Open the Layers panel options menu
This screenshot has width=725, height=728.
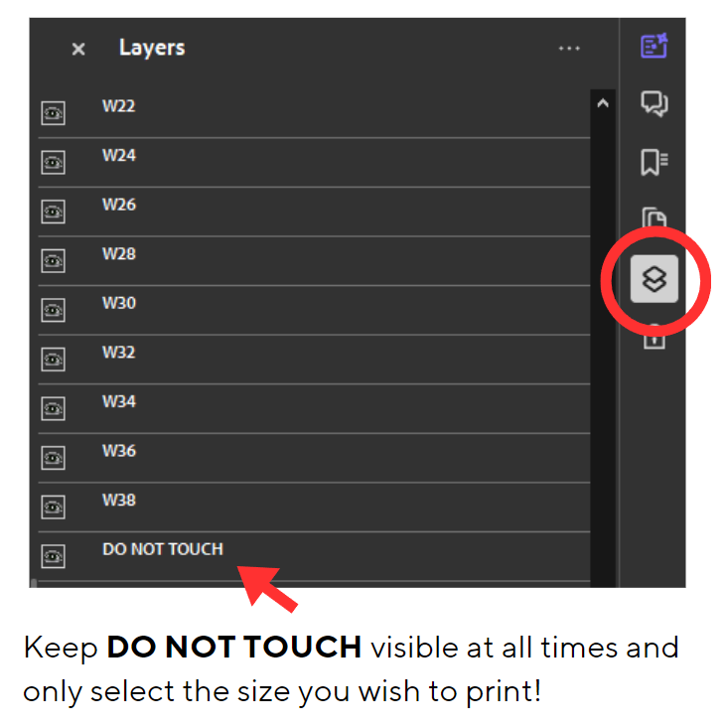click(569, 49)
